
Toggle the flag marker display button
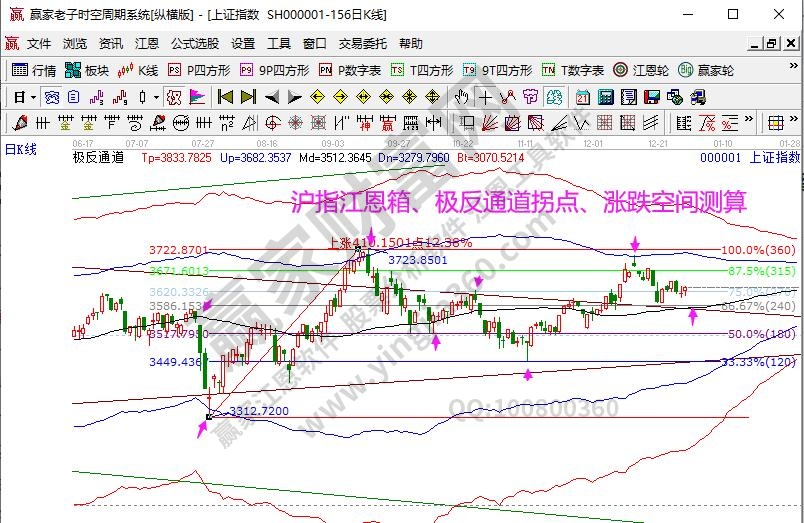pyautogui.click(x=197, y=97)
